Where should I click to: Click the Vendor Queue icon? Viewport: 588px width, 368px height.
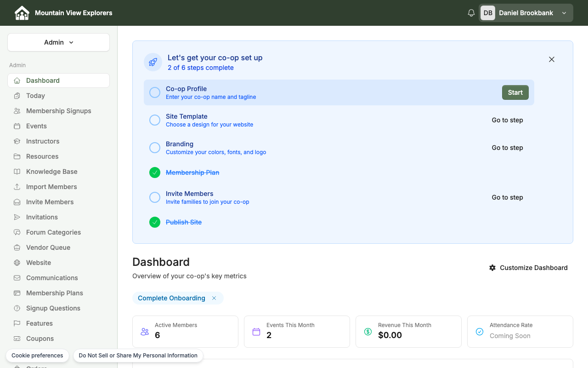point(17,247)
